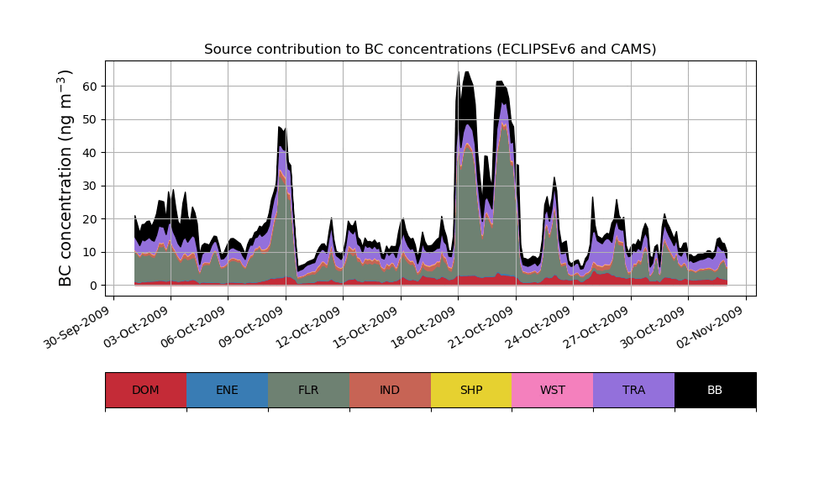Click the DOM red legend swatch
Viewport: 840px width, 504px height.
[145, 390]
